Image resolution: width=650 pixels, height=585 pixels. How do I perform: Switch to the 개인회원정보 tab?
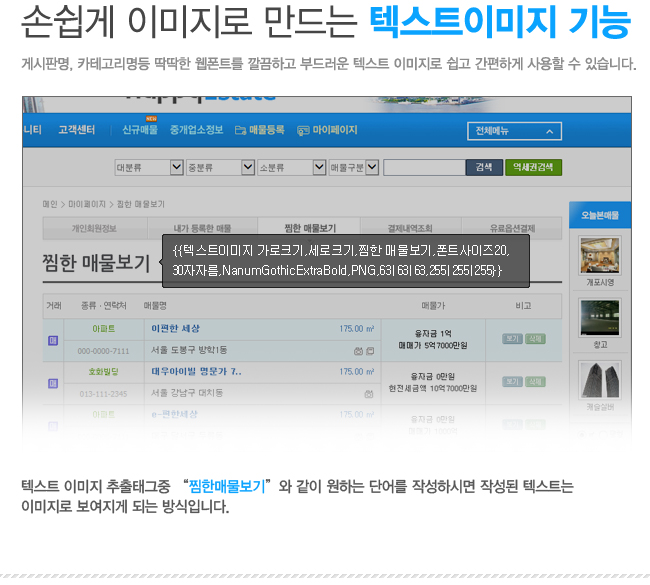click(95, 228)
